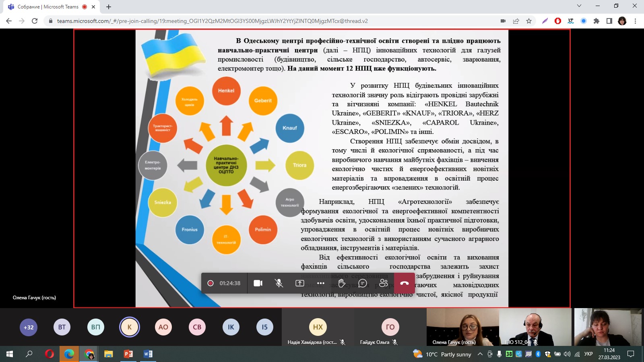Open the Chrome profile avatar menu
The width and height of the screenshot is (644, 362).
pyautogui.click(x=622, y=21)
